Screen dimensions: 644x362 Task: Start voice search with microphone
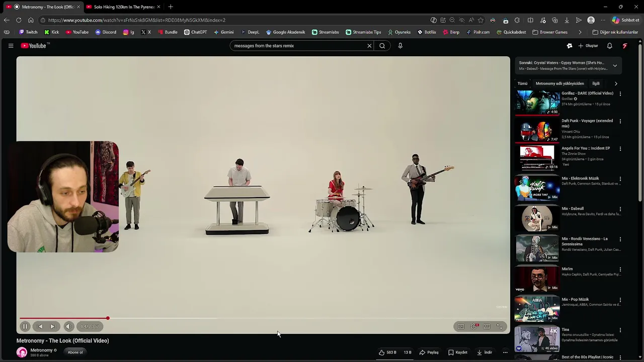400,46
